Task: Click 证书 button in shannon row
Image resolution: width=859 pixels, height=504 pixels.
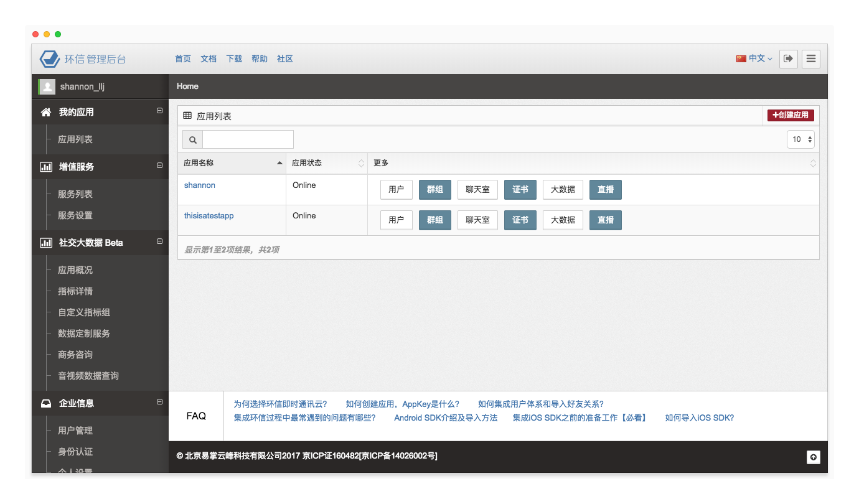Action: coord(520,190)
